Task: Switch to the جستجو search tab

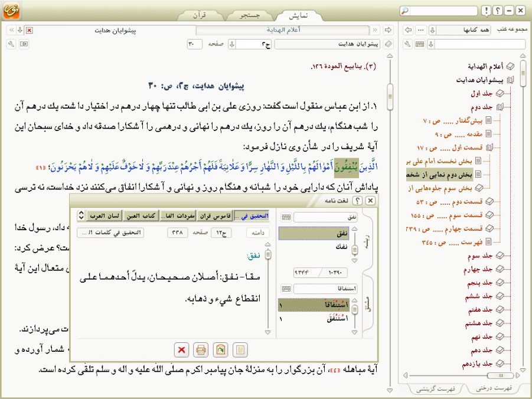Action: (x=250, y=15)
